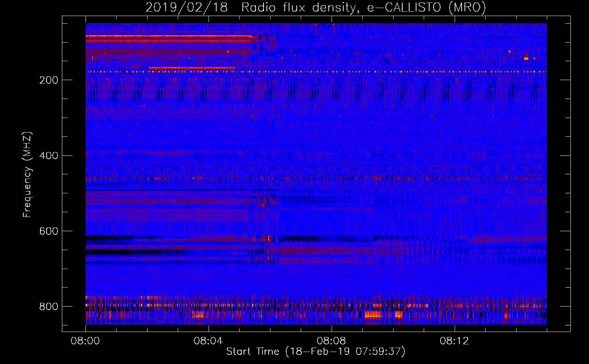Click the 'Start Time (18-Feb-19 07:59:37)' x-axis label
Viewport: 589px width, 364px height.
(x=316, y=352)
